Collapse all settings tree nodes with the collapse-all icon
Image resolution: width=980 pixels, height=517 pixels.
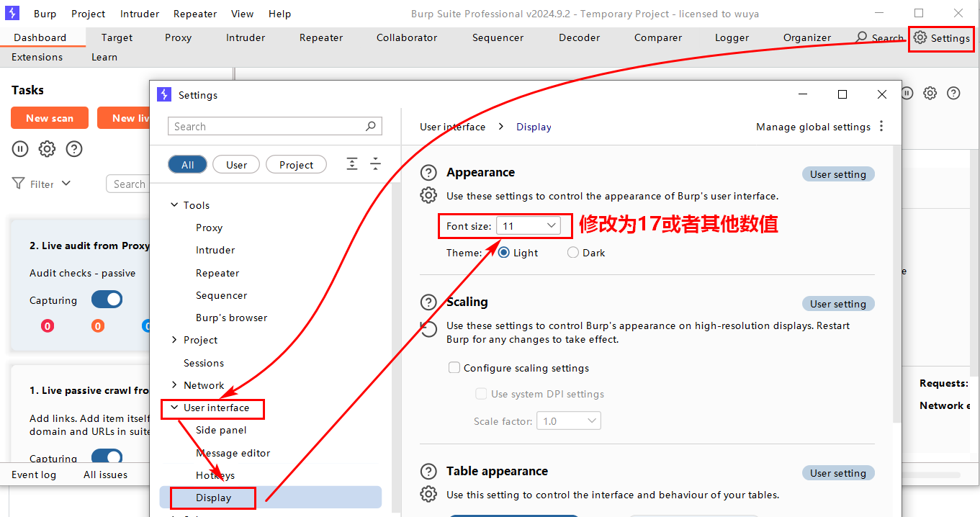click(375, 163)
